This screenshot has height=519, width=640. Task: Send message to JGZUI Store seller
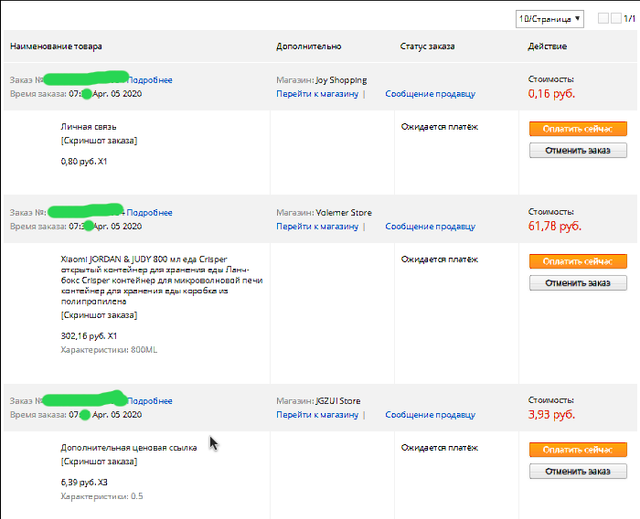(430, 415)
